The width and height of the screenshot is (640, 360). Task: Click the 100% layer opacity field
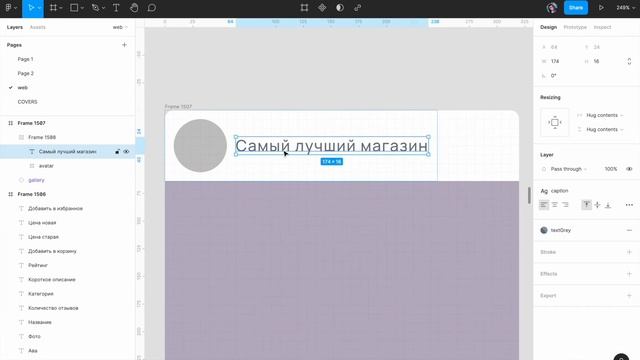click(x=611, y=169)
